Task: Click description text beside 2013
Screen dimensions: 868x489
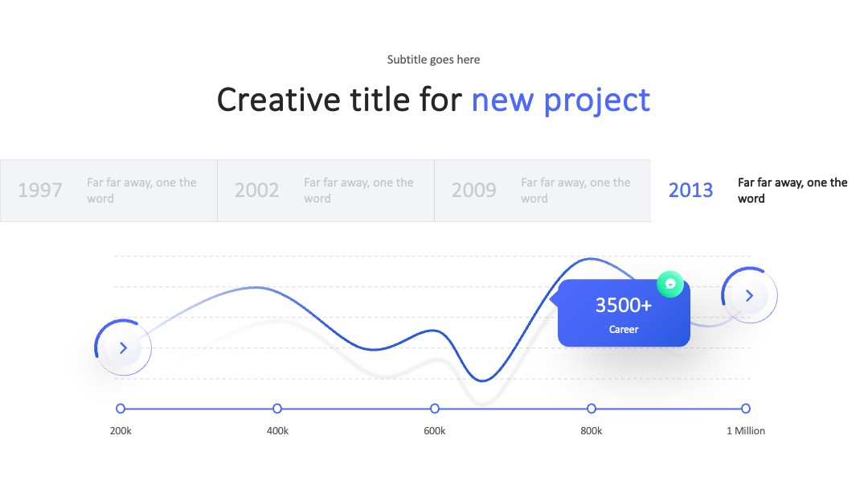Action: tap(792, 191)
